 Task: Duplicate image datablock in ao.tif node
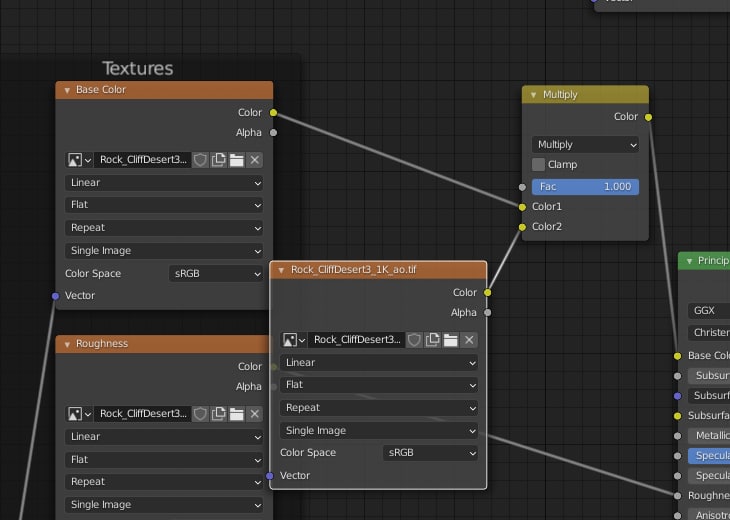pyautogui.click(x=433, y=340)
